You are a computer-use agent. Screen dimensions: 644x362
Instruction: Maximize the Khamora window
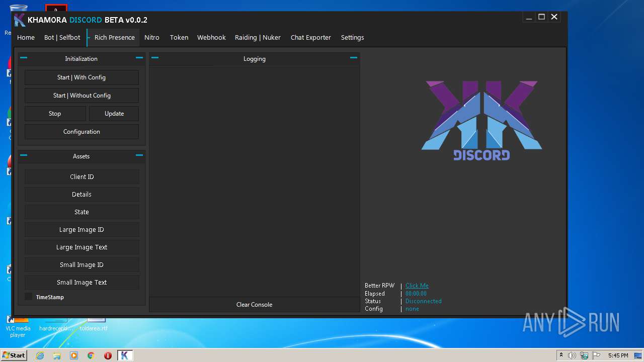541,17
